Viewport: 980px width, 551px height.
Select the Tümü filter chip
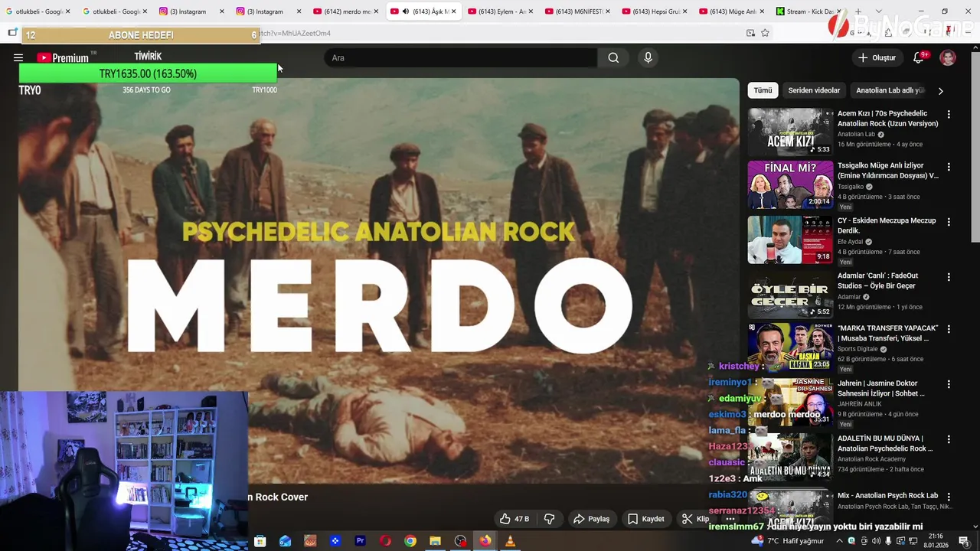[763, 90]
